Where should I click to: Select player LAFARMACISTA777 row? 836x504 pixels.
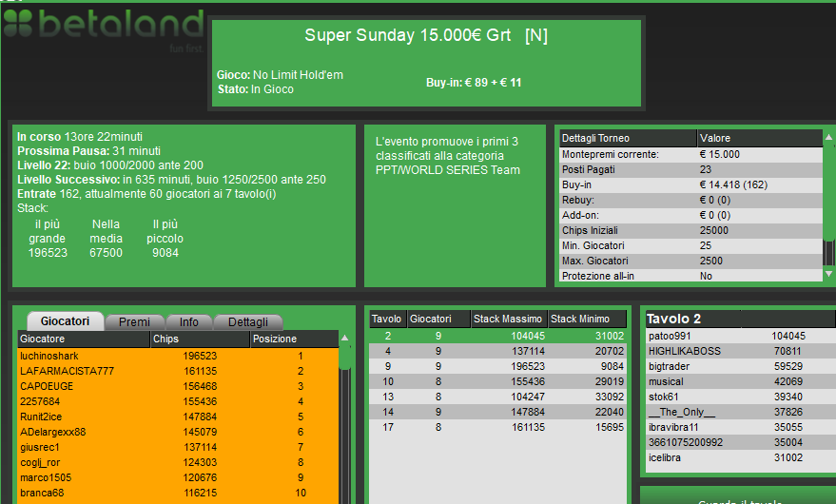point(178,371)
